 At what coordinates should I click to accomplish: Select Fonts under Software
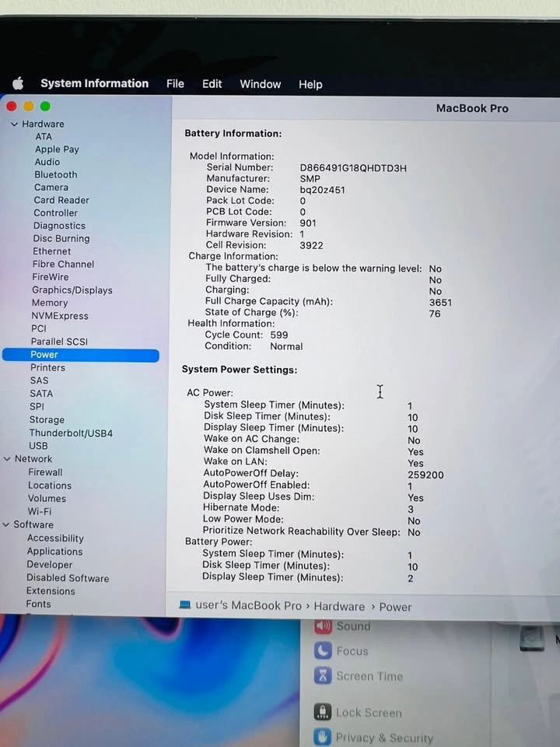[38, 604]
